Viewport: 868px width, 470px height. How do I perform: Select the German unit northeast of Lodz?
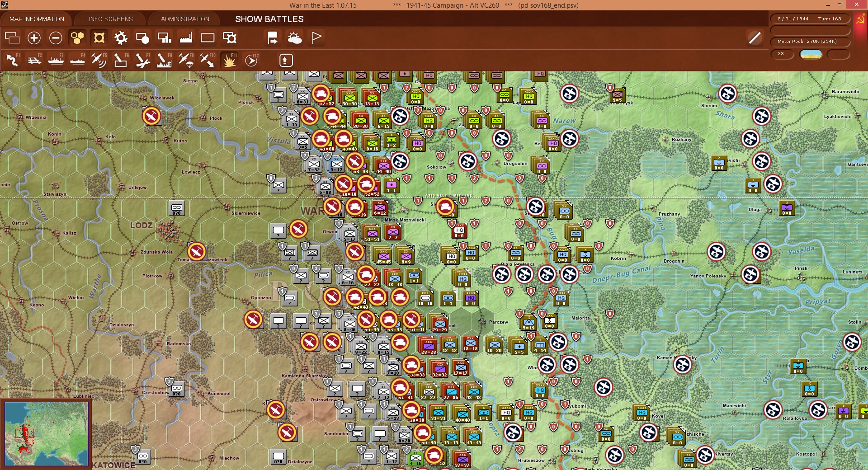coord(177,208)
